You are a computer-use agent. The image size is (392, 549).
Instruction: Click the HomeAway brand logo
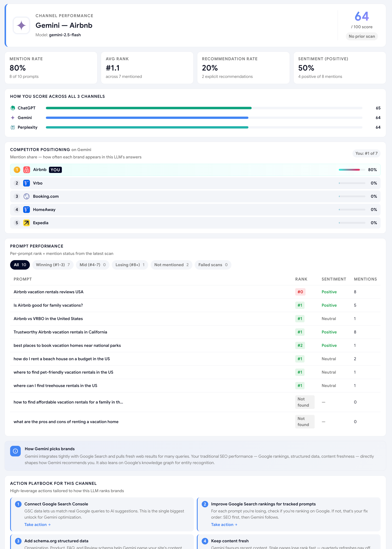click(27, 210)
